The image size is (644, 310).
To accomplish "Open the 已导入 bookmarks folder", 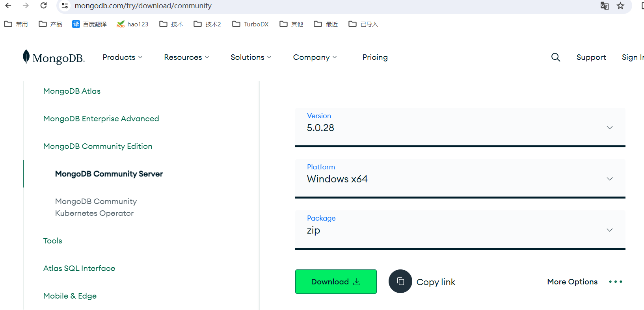I will point(363,24).
